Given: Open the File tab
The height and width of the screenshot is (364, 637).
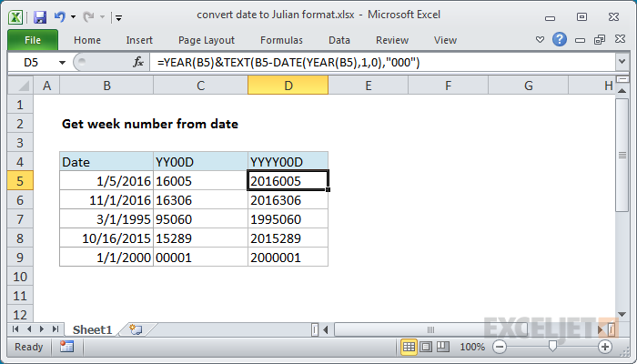Looking at the screenshot, I should [x=33, y=40].
